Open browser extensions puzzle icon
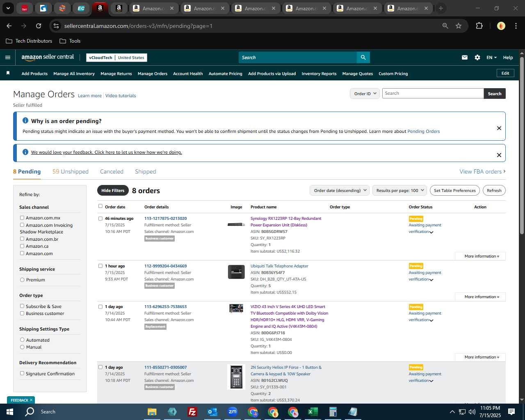This screenshot has height=420, width=525. 479,26
